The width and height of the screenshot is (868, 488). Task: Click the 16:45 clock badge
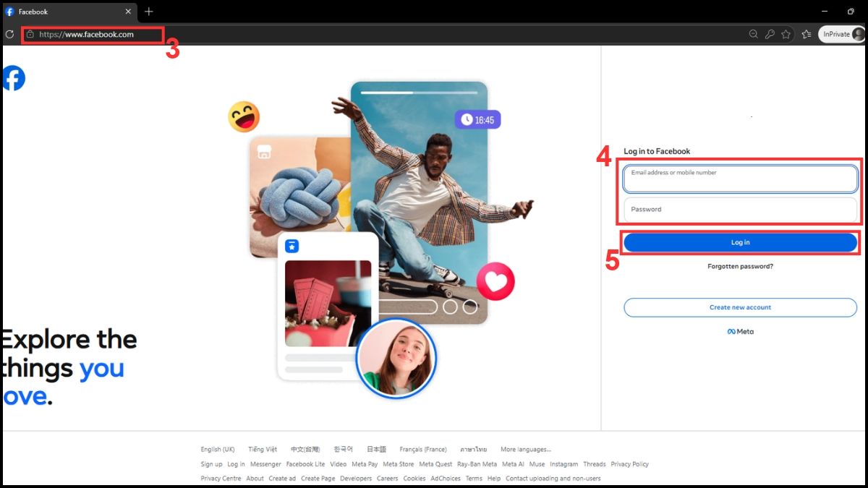tap(478, 120)
